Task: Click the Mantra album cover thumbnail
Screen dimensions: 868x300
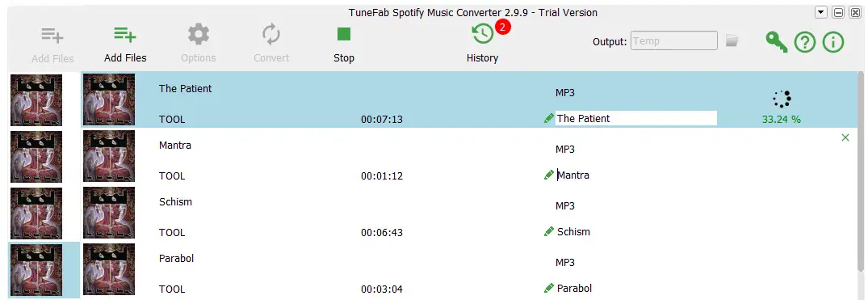Action: pos(109,156)
